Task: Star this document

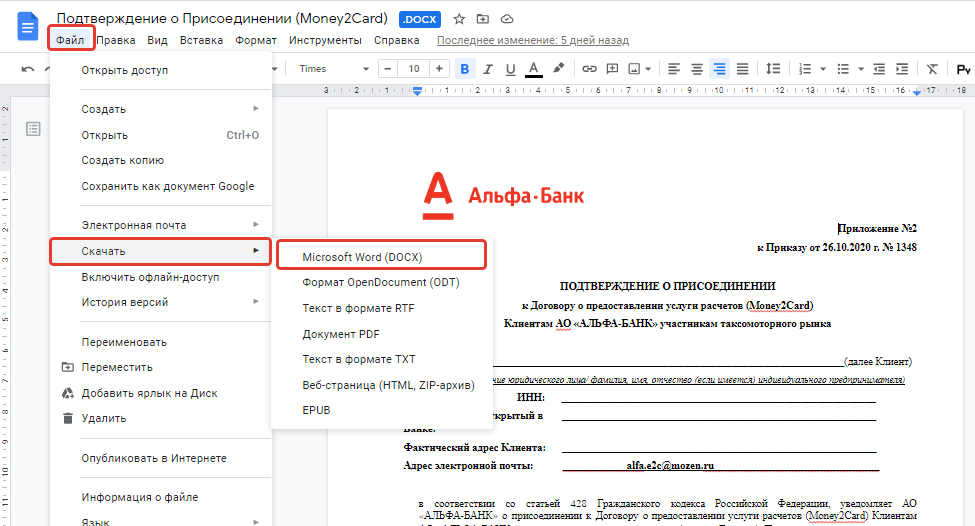Action: [459, 19]
